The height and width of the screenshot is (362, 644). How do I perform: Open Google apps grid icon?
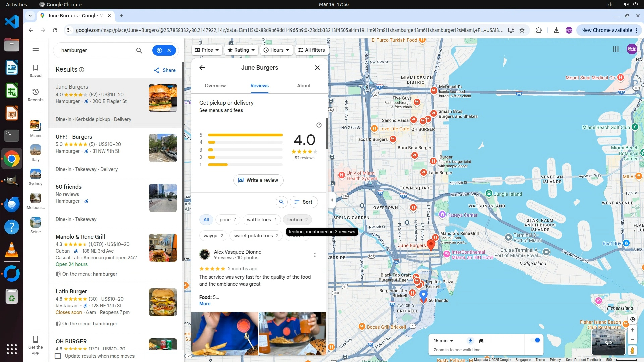point(615,49)
